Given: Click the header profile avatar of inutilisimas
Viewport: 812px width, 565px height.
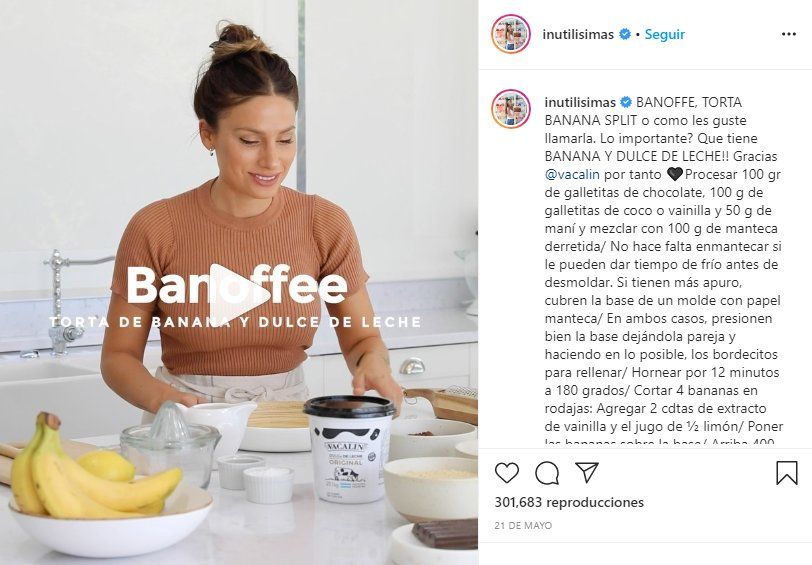Looking at the screenshot, I should coord(511,34).
